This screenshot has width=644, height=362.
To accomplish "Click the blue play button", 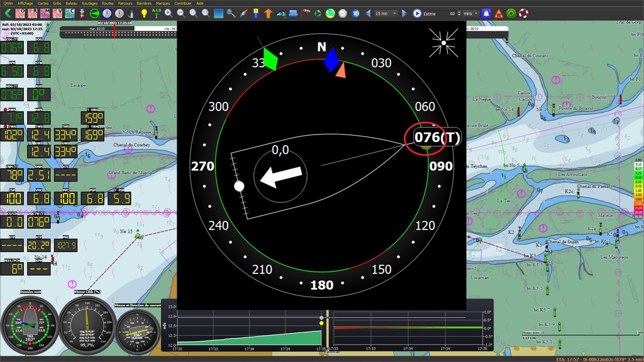I will click(417, 13).
